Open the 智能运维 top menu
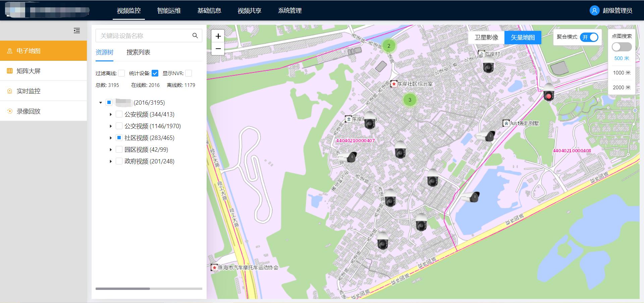 pos(169,10)
